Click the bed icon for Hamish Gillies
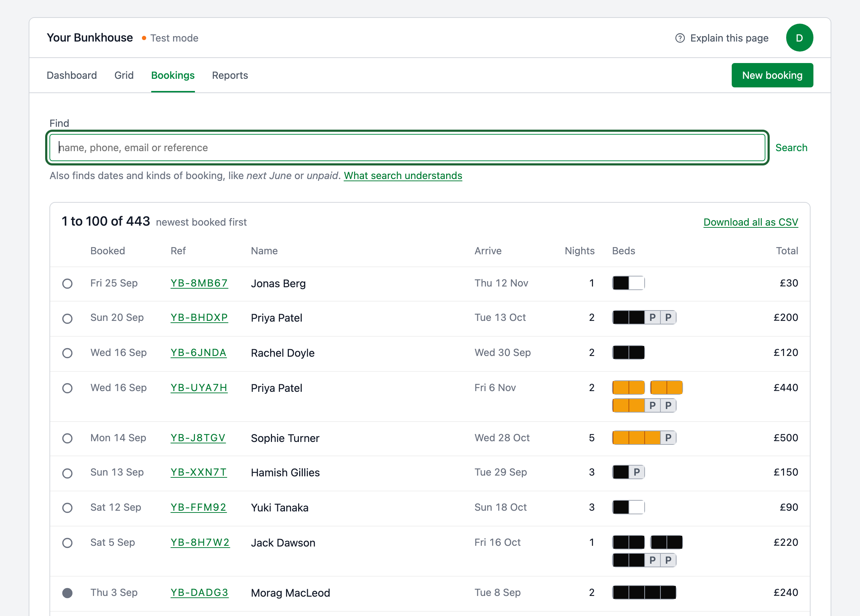This screenshot has width=860, height=616. point(628,472)
